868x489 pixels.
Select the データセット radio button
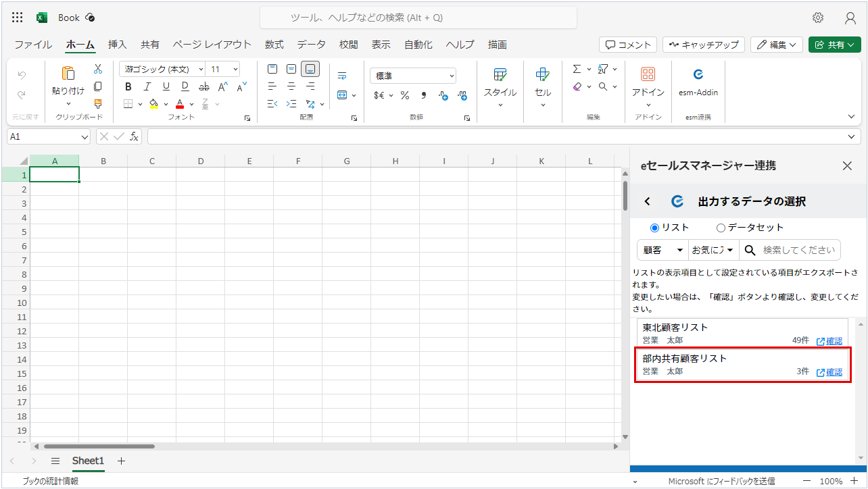[721, 228]
